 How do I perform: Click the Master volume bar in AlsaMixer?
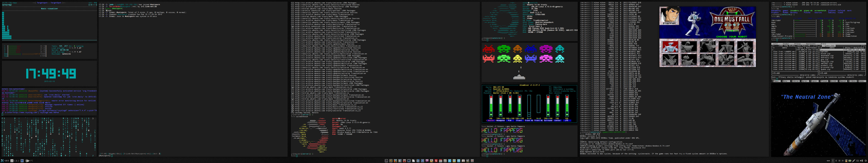point(491,104)
